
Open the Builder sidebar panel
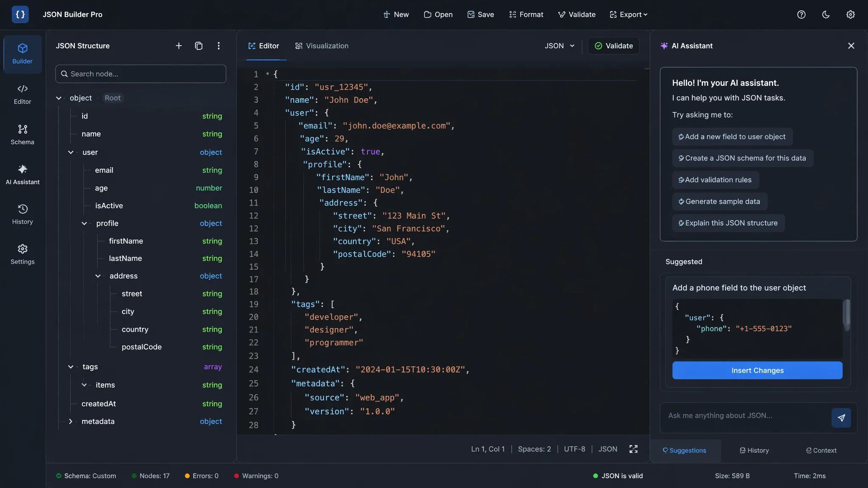point(22,54)
